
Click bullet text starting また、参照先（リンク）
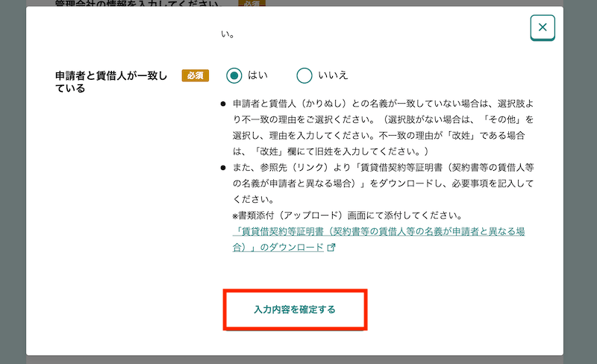click(383, 183)
